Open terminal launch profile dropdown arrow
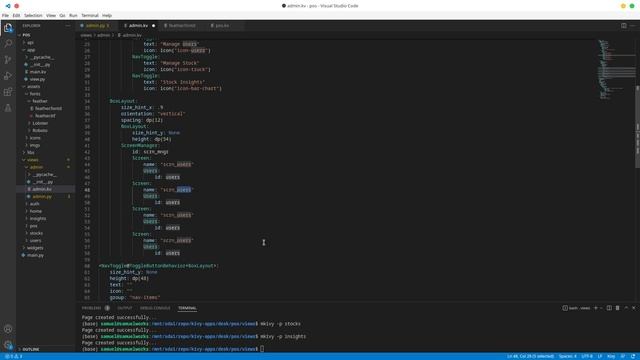640x360 pixels. (x=601, y=308)
